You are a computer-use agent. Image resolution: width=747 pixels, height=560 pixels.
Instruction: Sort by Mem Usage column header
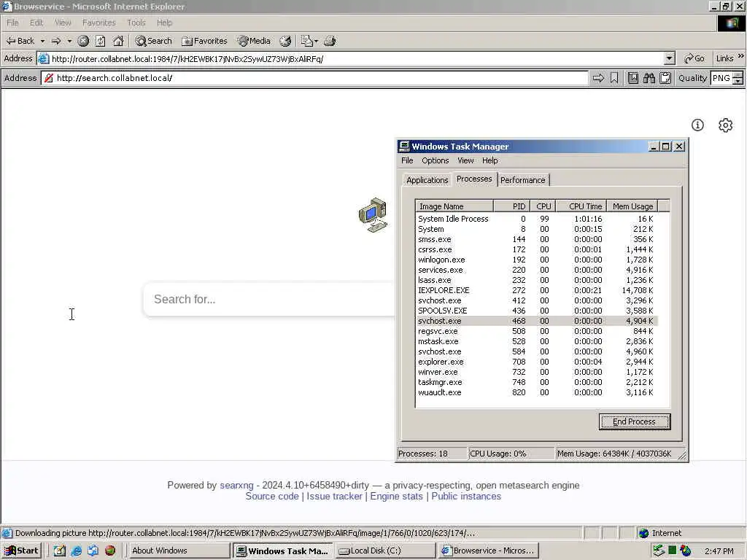(x=632, y=206)
